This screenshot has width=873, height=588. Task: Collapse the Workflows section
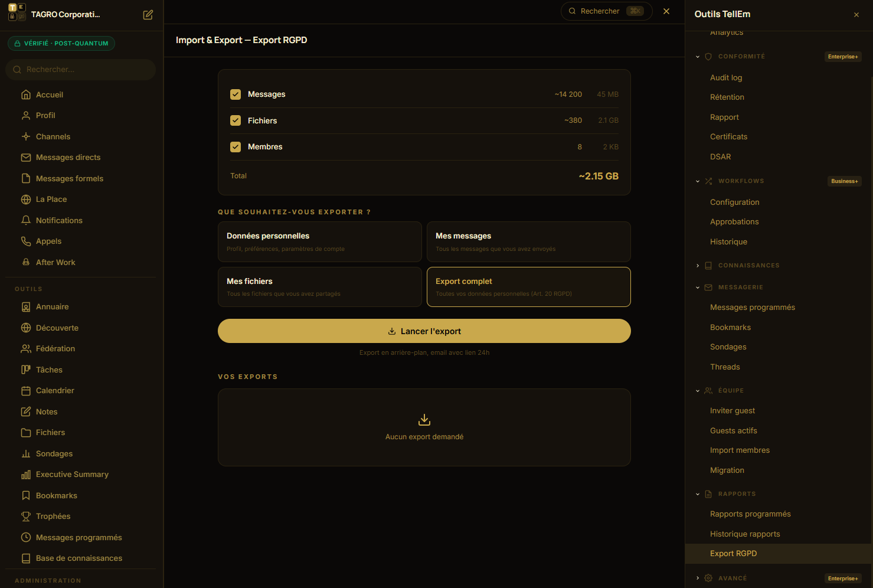(698, 181)
